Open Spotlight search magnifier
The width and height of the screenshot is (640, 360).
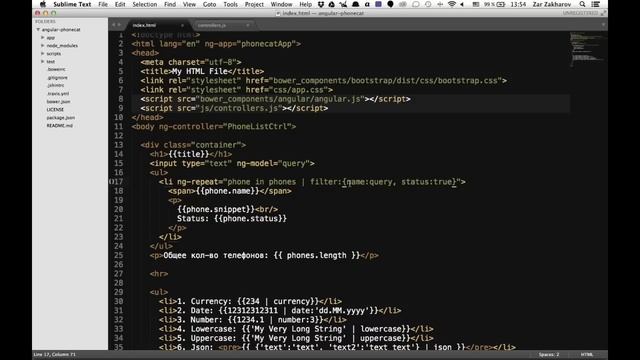(582, 4)
